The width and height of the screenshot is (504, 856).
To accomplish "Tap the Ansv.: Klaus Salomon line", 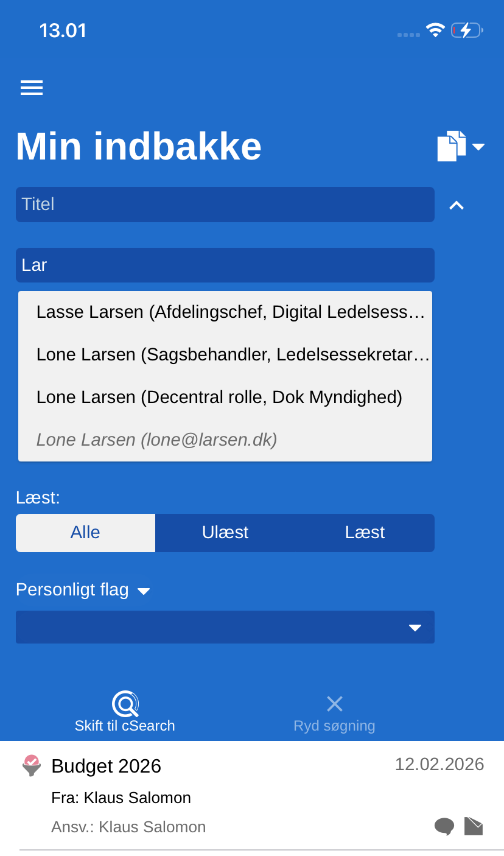I will (x=128, y=827).
